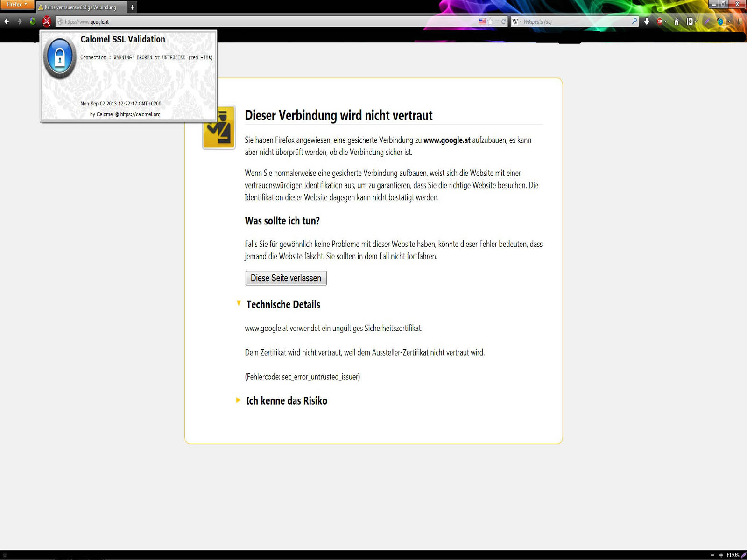Click 'Diese Seite verlassen' button
This screenshot has width=747, height=560.
(x=286, y=278)
